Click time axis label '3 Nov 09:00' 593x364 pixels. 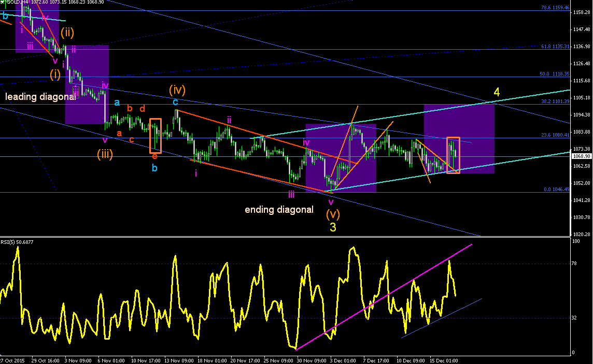[78, 360]
